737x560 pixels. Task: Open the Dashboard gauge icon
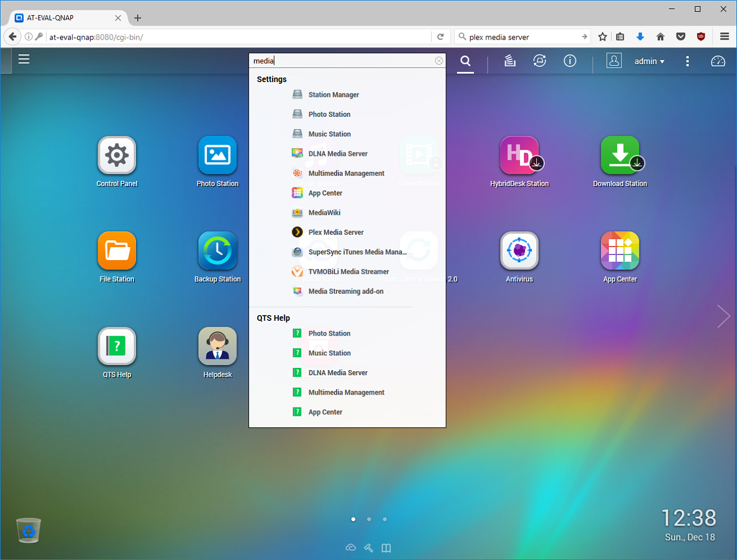(x=718, y=61)
